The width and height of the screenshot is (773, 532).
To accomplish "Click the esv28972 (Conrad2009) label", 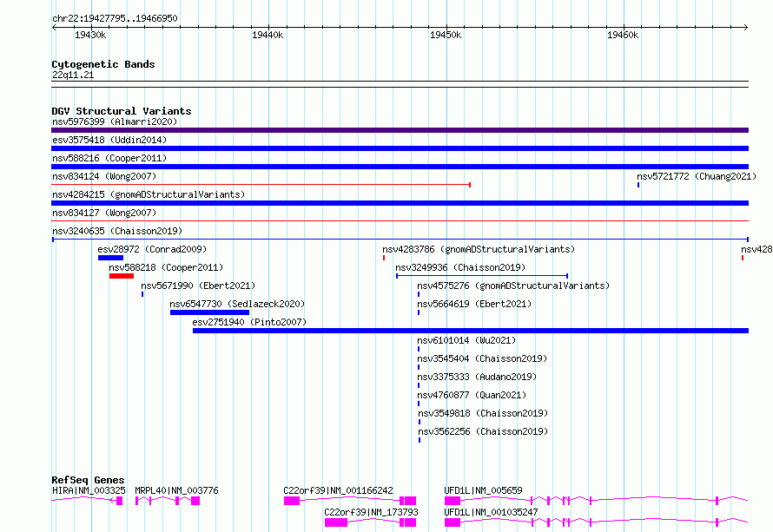I will click(x=152, y=249).
